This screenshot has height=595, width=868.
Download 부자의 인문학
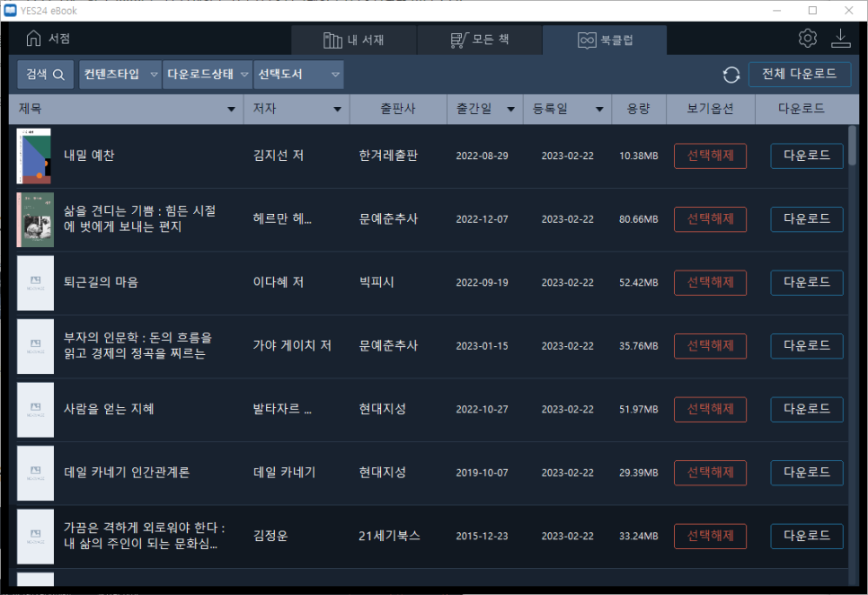click(807, 346)
